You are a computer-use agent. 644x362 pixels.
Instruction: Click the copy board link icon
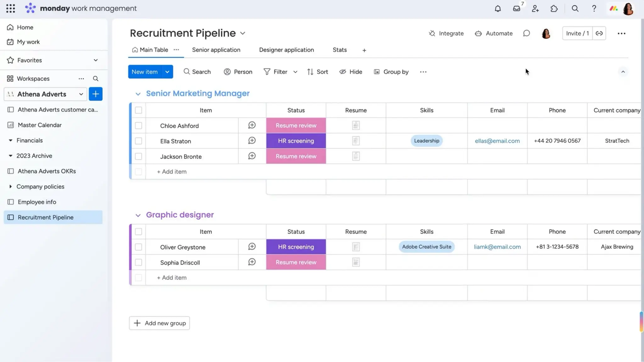599,33
